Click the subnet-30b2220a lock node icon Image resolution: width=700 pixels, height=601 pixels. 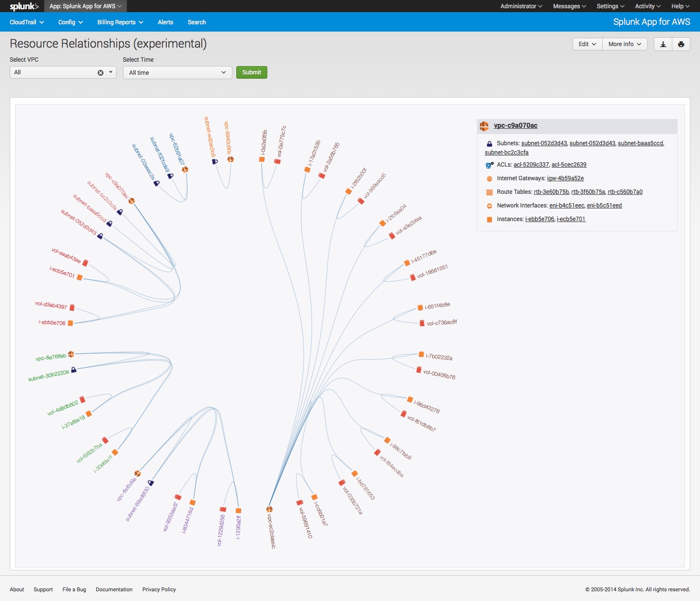(73, 370)
